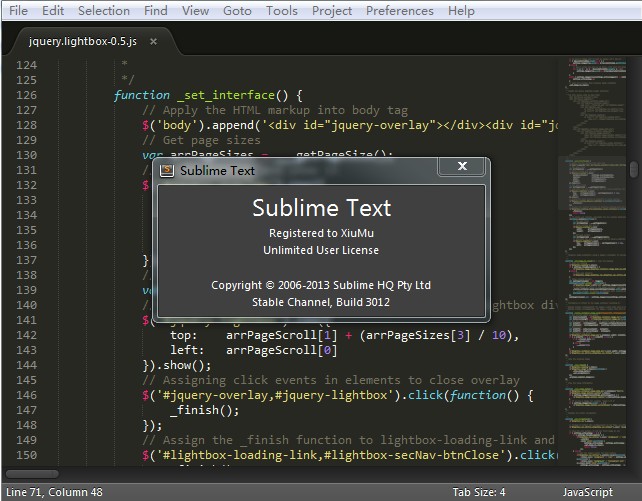Open the Goto menu

(237, 11)
